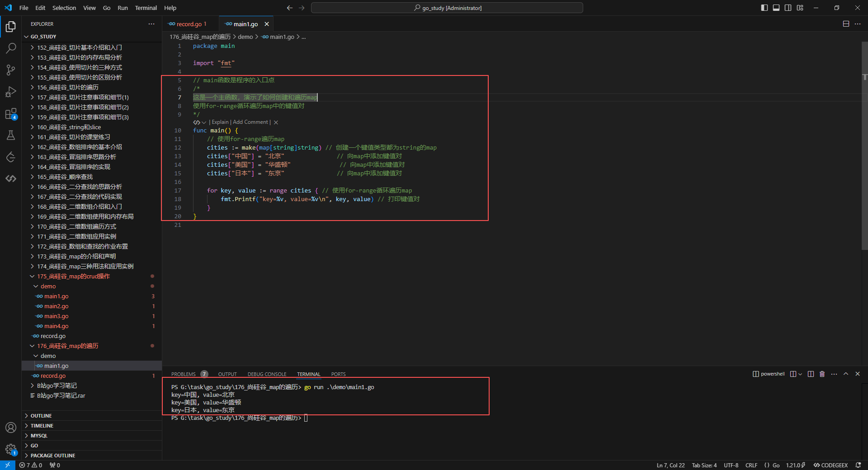Viewport: 868px width, 470px height.
Task: Change the Tab Size: 4 indentation setting
Action: tap(704, 465)
